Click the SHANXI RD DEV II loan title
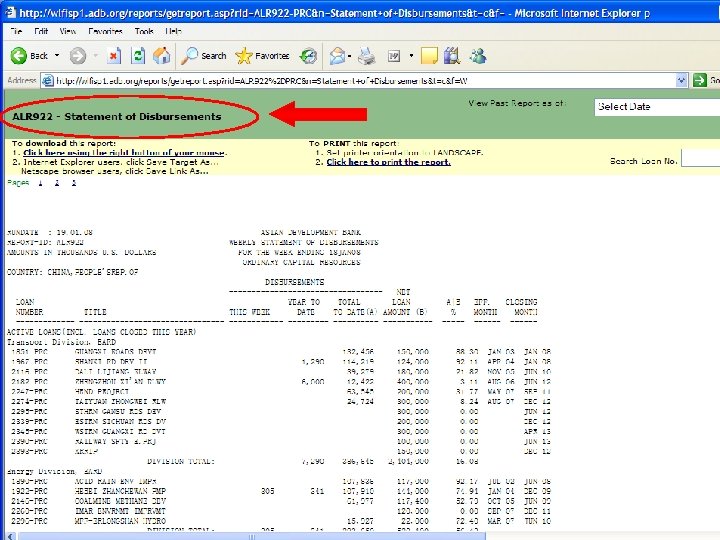Screen dimensions: 720x540 point(111,361)
